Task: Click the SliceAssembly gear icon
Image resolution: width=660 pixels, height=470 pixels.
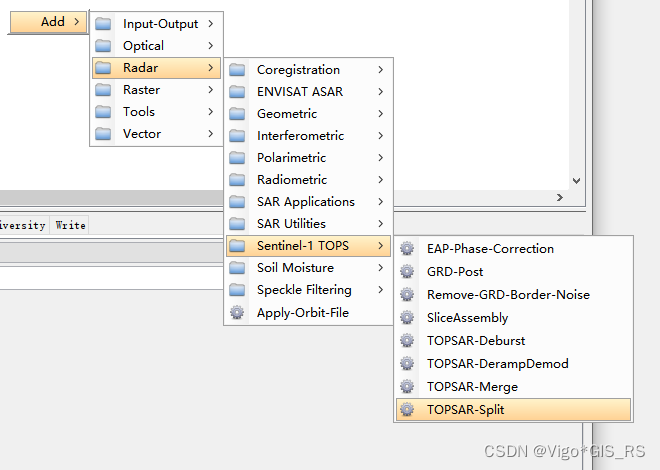Action: pyautogui.click(x=407, y=317)
